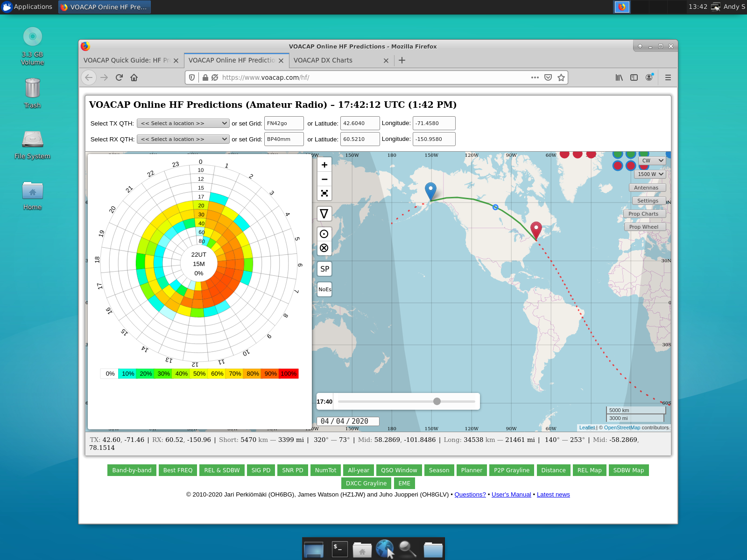747x560 pixels.
Task: Click the red TX marker in New England
Action: (536, 231)
